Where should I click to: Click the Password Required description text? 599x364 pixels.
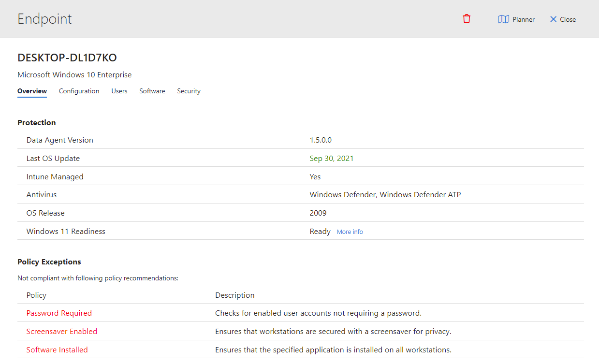click(x=319, y=313)
